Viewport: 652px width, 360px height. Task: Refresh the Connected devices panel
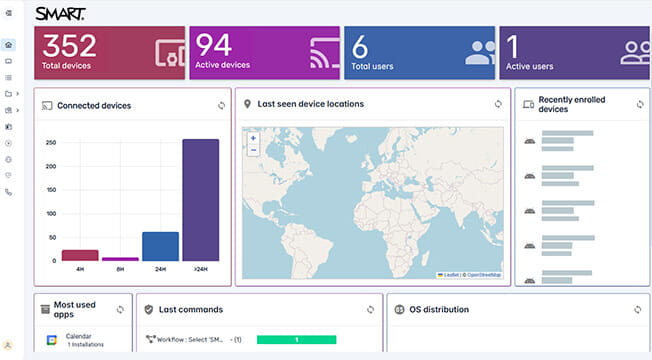[221, 106]
